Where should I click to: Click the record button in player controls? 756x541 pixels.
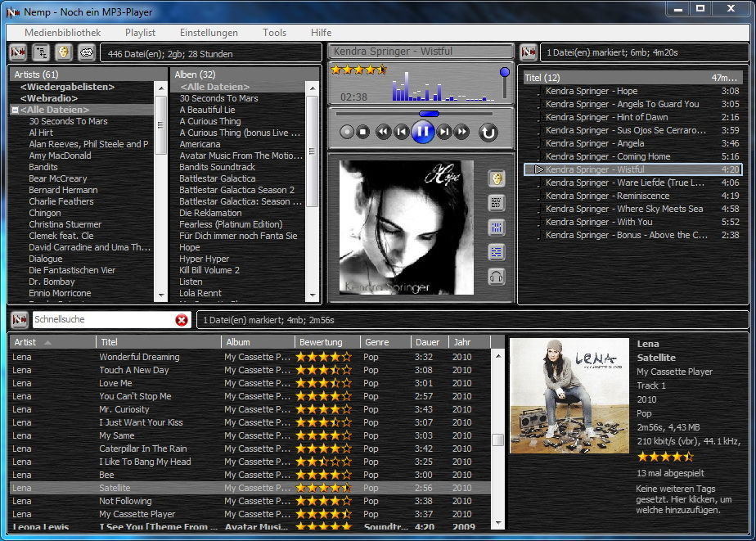(x=346, y=132)
